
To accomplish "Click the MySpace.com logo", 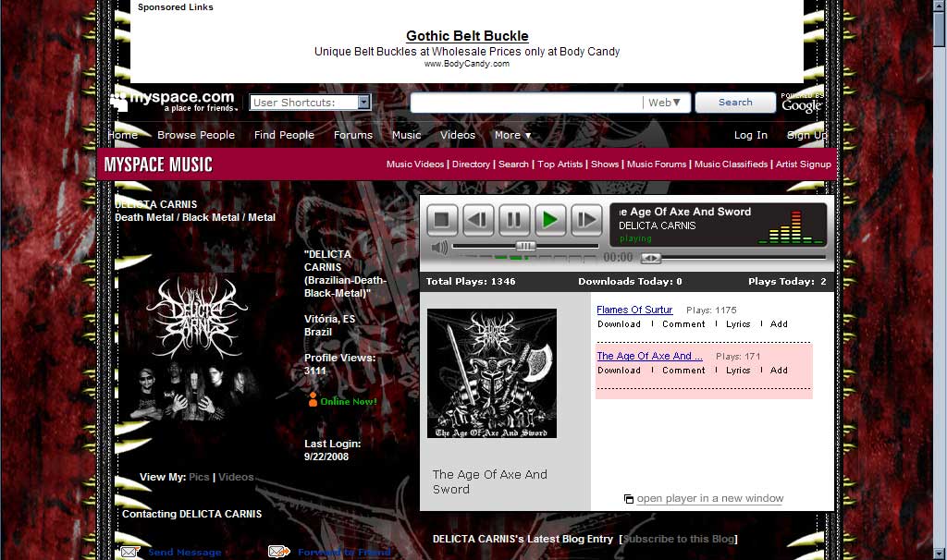I will point(173,101).
